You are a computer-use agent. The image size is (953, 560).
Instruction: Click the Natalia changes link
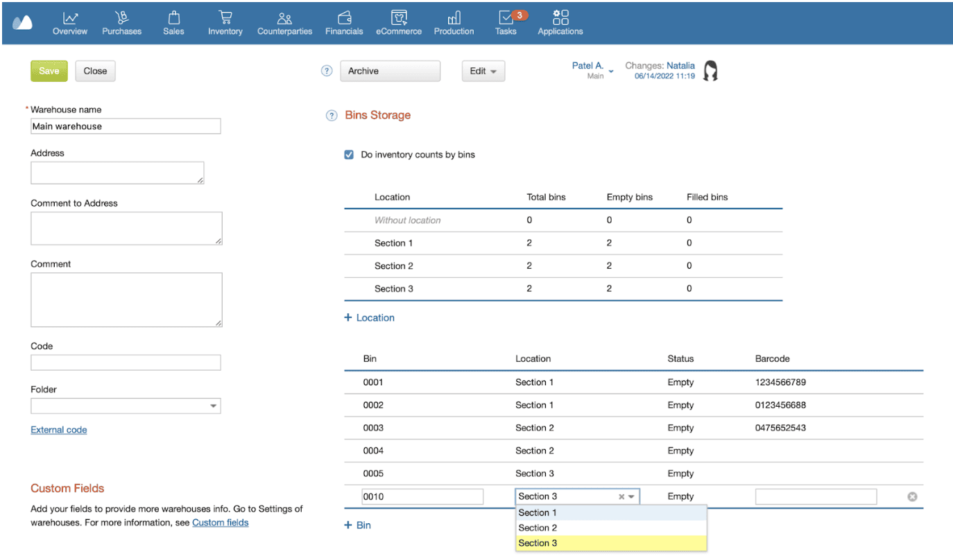tap(680, 65)
